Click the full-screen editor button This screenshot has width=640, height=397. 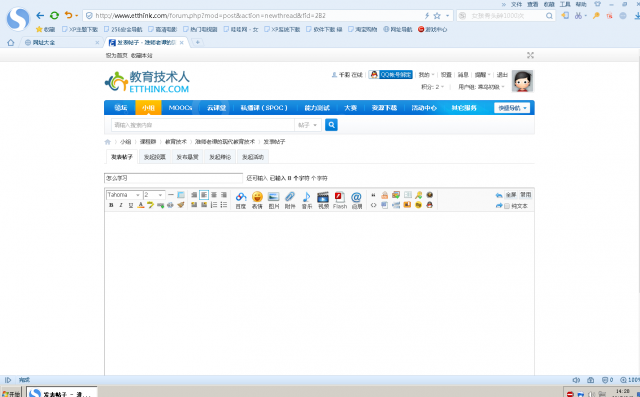511,195
